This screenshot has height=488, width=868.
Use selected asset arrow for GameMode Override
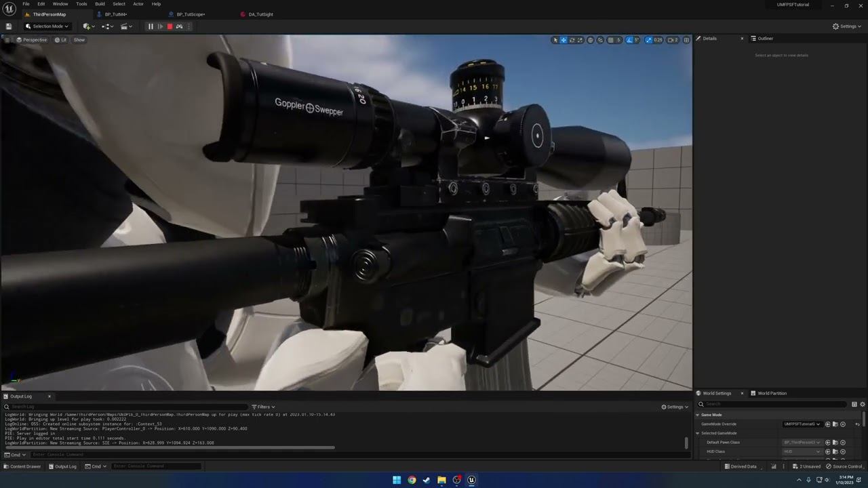point(827,424)
